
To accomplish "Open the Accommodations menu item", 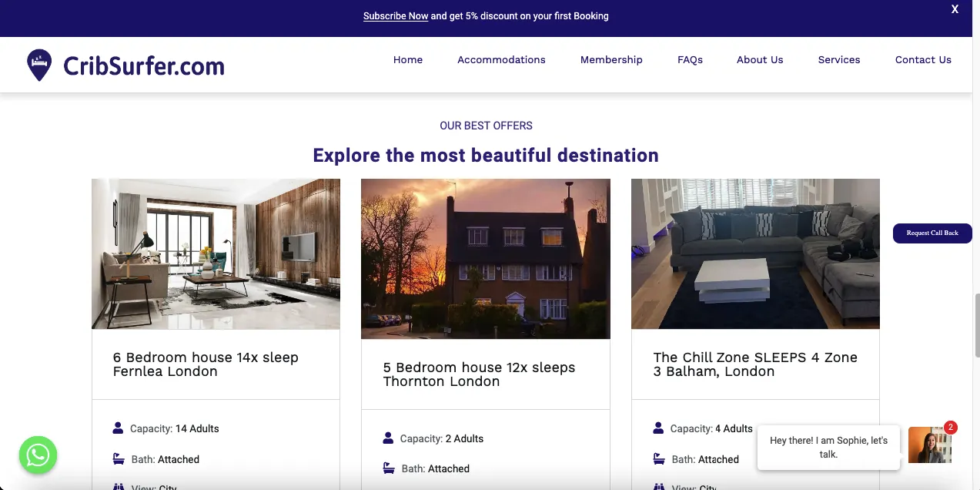I will coord(501,59).
